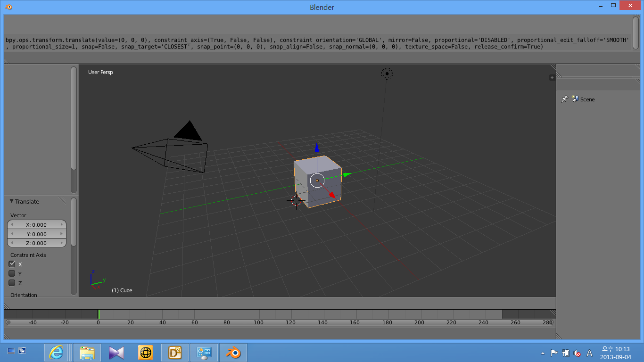644x362 pixels.
Task: Click the Blender taskbar button
Action: [x=233, y=353]
